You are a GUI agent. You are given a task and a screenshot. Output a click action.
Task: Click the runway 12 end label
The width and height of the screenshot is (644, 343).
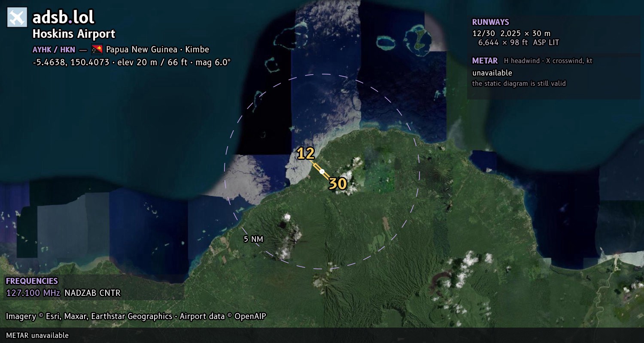[x=306, y=153]
